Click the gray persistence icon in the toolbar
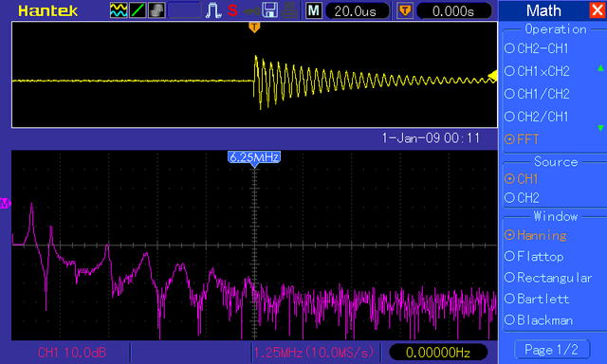 point(156,10)
